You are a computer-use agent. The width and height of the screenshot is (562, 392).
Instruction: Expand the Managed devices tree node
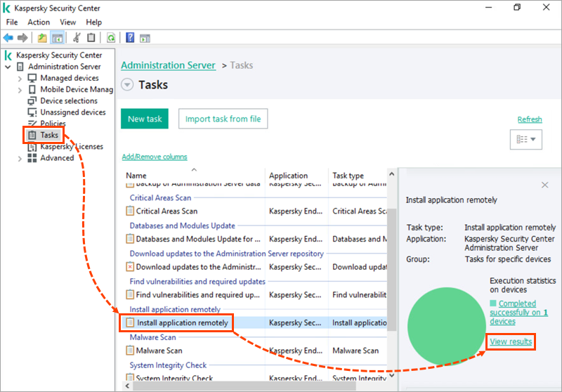point(20,78)
